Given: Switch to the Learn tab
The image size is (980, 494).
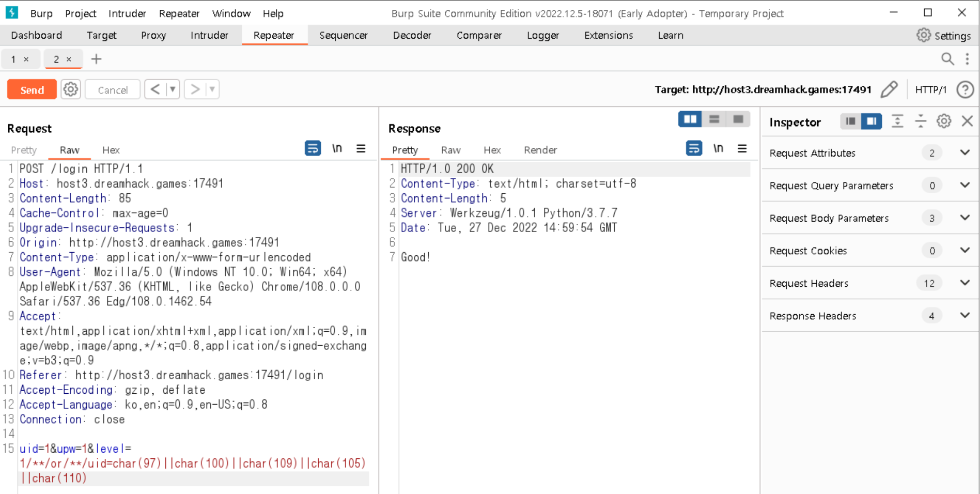Looking at the screenshot, I should click(x=671, y=35).
